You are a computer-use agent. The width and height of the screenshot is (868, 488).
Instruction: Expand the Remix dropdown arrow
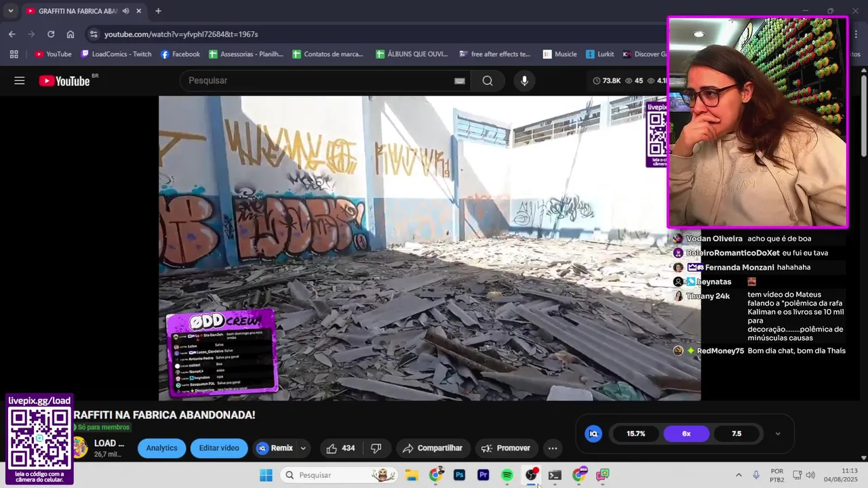pos(303,448)
